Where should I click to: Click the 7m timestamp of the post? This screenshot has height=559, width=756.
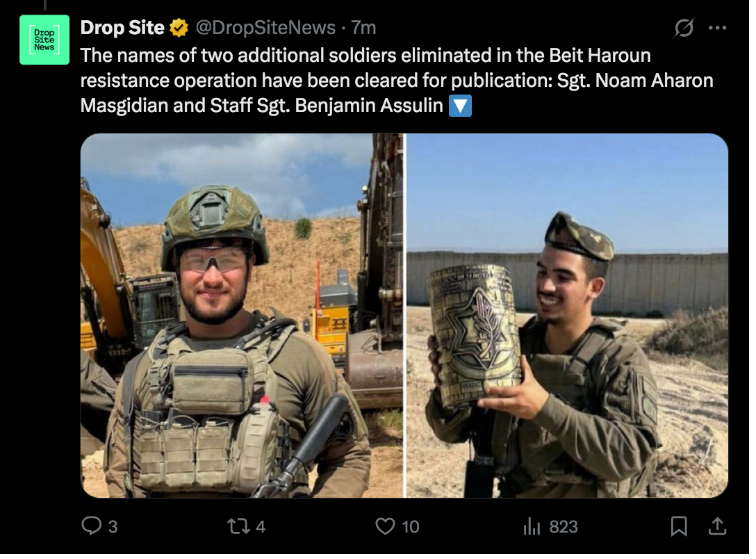[363, 28]
